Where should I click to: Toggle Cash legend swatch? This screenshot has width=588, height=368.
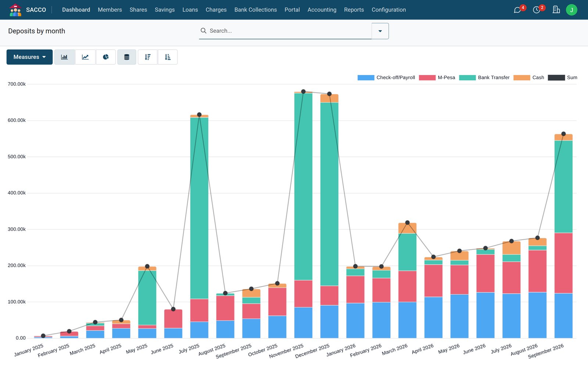pos(522,78)
